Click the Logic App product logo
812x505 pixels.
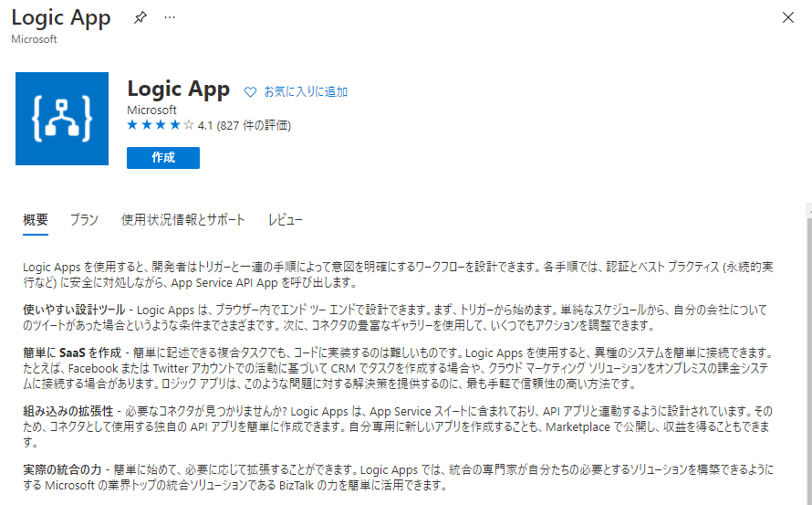62,119
